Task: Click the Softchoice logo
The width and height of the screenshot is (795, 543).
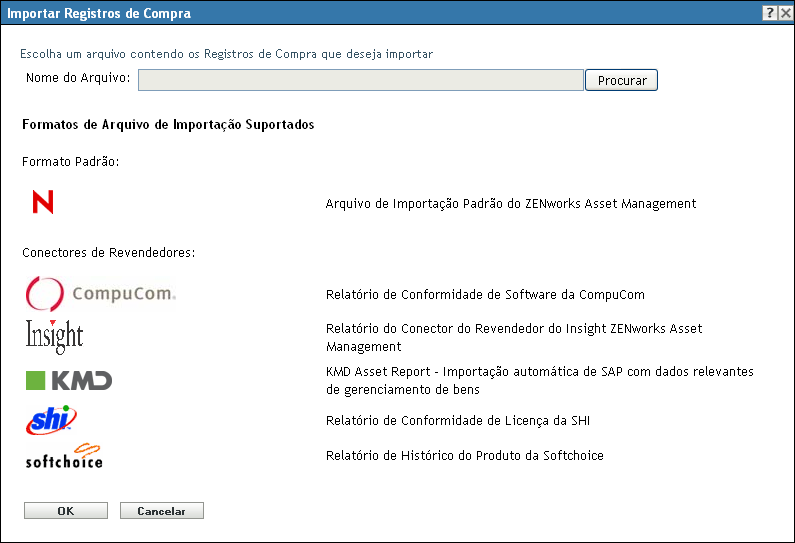Action: [x=64, y=456]
